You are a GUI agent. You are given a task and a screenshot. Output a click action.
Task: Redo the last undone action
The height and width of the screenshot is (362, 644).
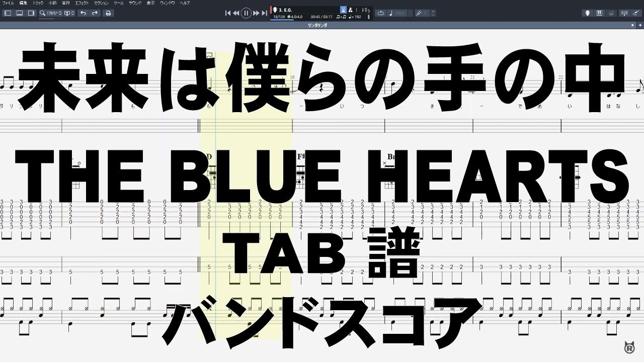click(95, 13)
